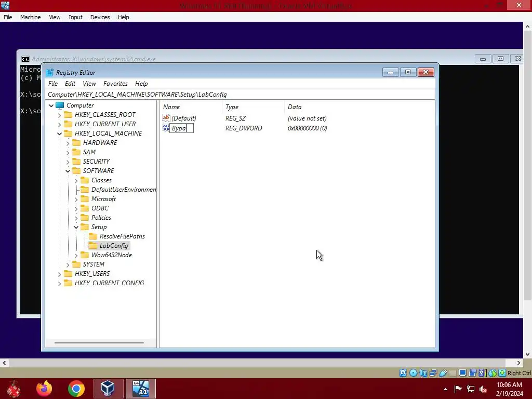This screenshot has height=399, width=532.
Task: Expand the HKEY_USERS node
Action: pos(59,274)
